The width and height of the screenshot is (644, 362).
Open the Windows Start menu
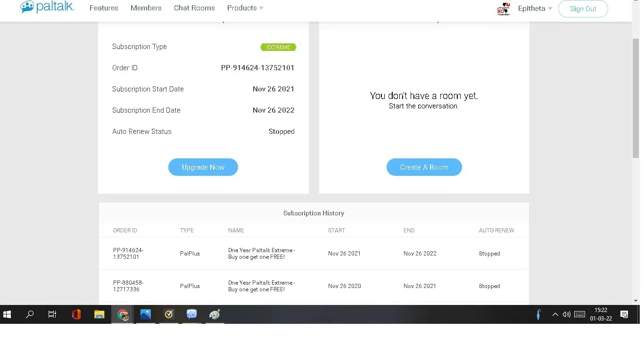coord(7,314)
